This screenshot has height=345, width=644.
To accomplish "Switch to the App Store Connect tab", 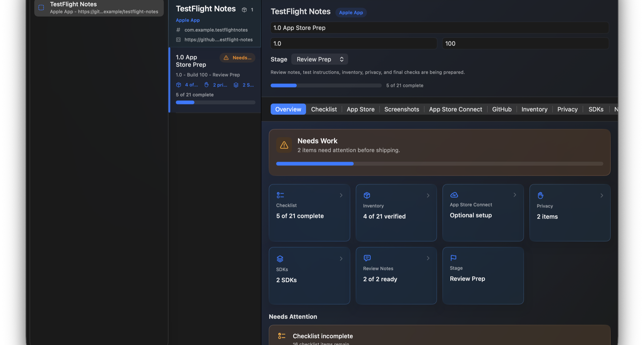I will [x=455, y=109].
